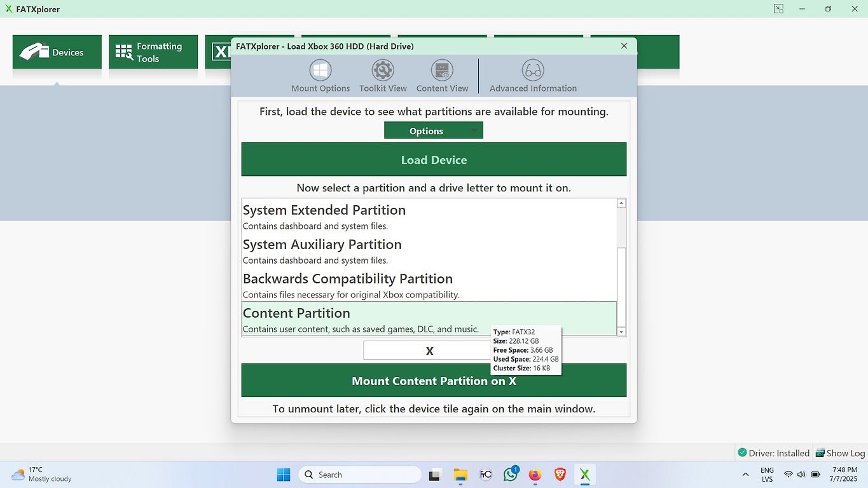
Task: Select the Content Partition entry
Action: point(429,318)
